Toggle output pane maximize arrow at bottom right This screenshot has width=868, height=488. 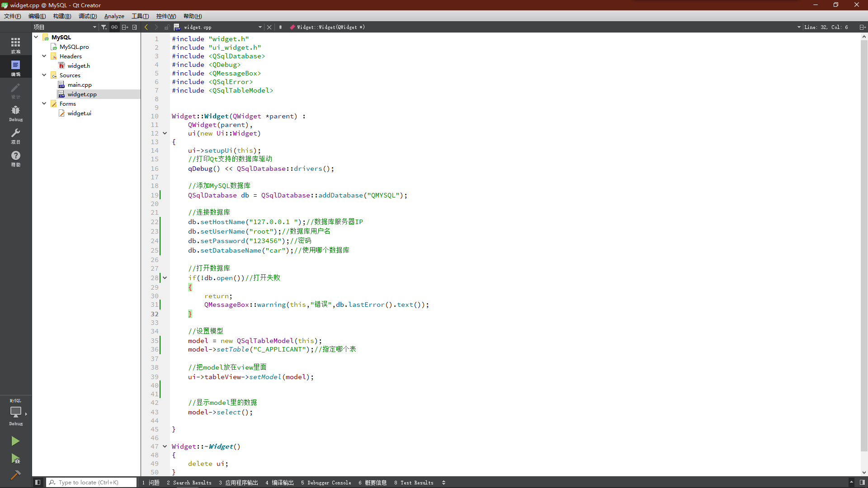pos(851,483)
